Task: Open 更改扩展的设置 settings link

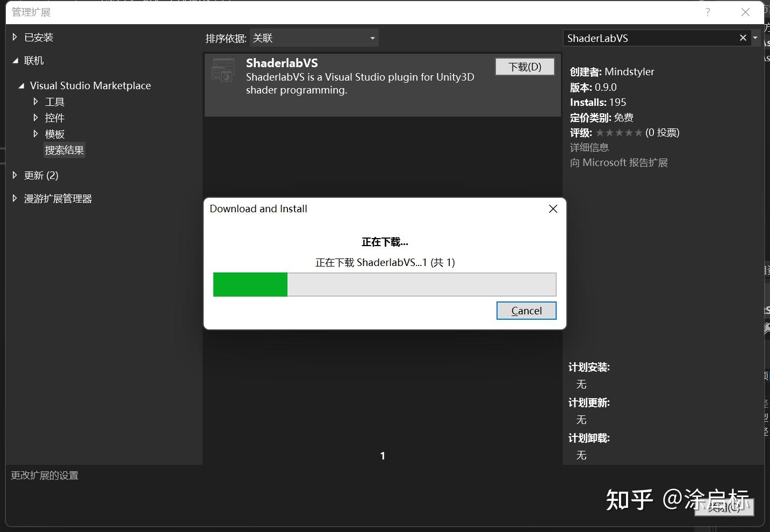Action: [x=45, y=475]
